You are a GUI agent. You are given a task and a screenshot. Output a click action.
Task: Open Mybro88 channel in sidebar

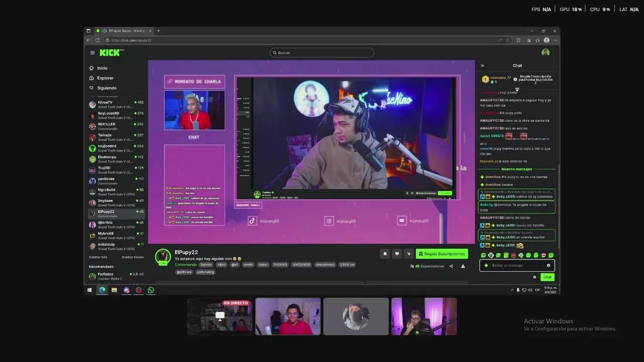pos(116,235)
